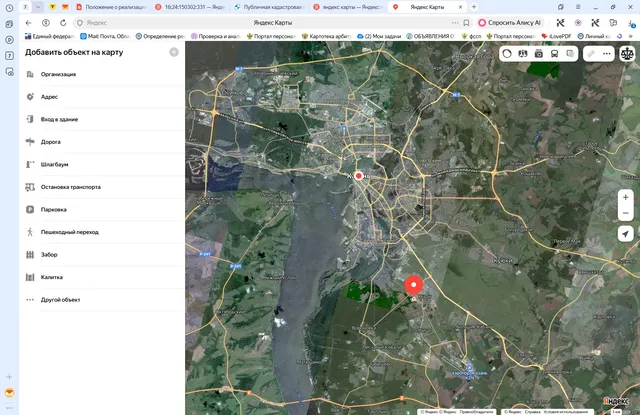This screenshot has width=640, height=415.
Task: Open map layers selector
Action: click(570, 53)
